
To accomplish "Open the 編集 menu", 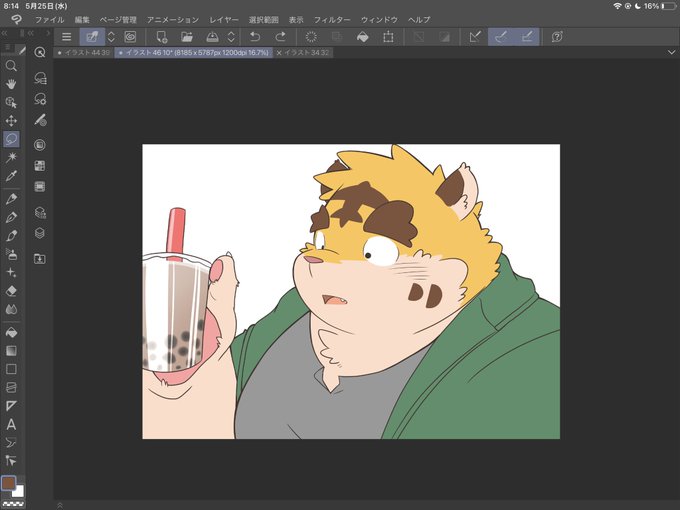I will point(82,20).
